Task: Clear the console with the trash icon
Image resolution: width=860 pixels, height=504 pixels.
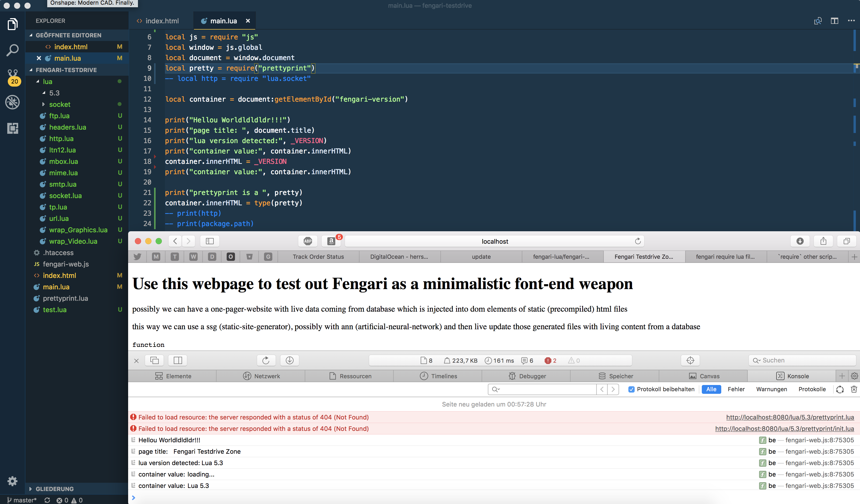Action: pos(854,389)
